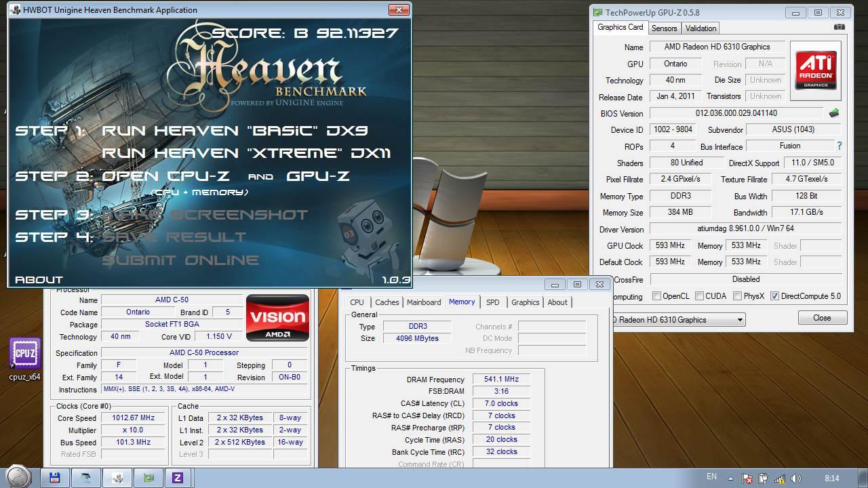This screenshot has height=488, width=868.
Task: Toggle the CUDA checkbox
Action: (x=699, y=296)
